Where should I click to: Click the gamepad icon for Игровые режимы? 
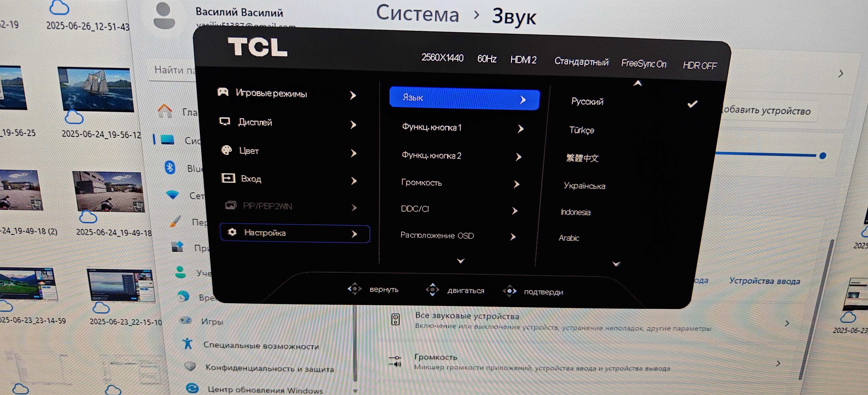tap(223, 92)
